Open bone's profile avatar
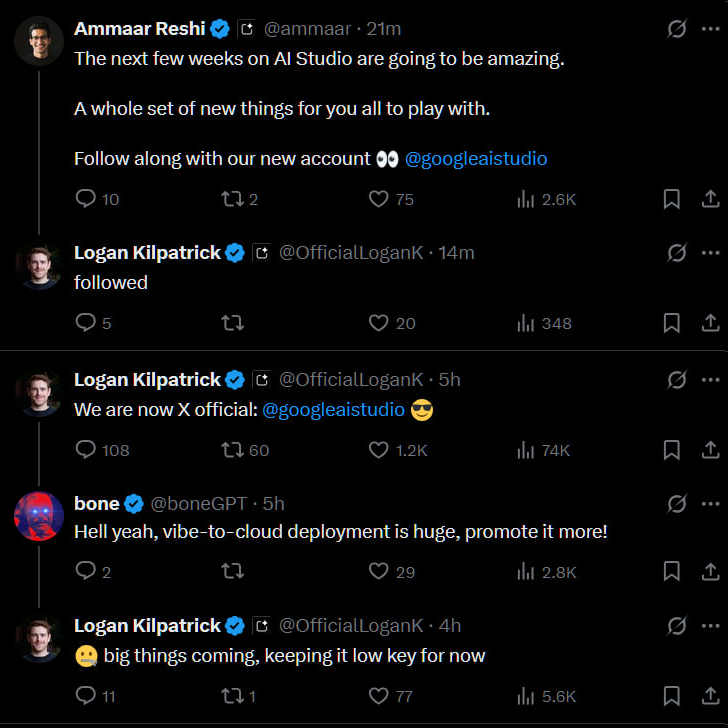Screen dimensions: 728x728 pyautogui.click(x=39, y=517)
